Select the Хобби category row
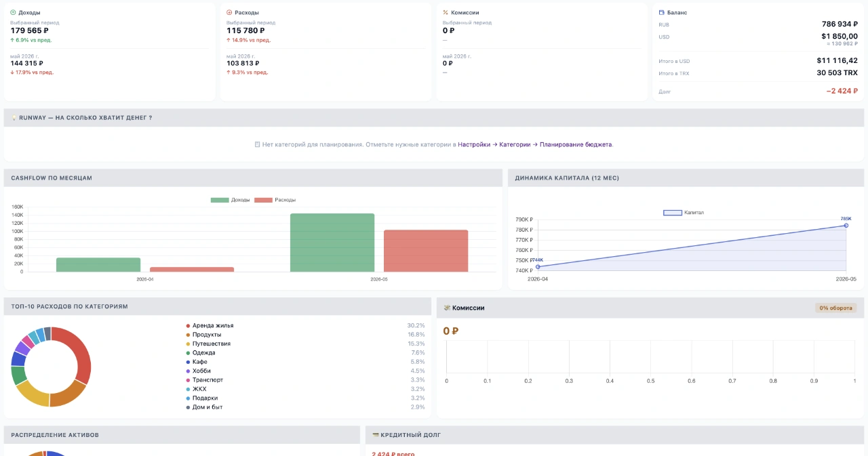Viewport: 868px width, 456px height. tap(305, 371)
